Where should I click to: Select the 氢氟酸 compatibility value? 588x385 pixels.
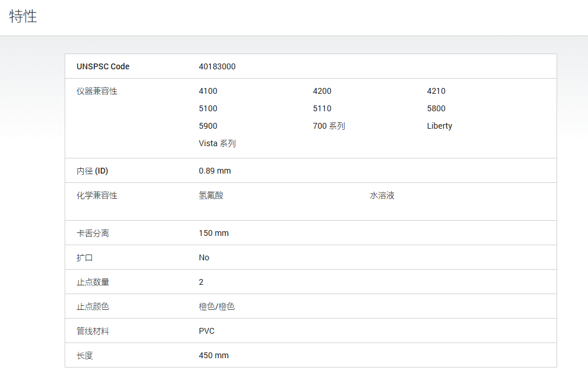[x=211, y=196]
